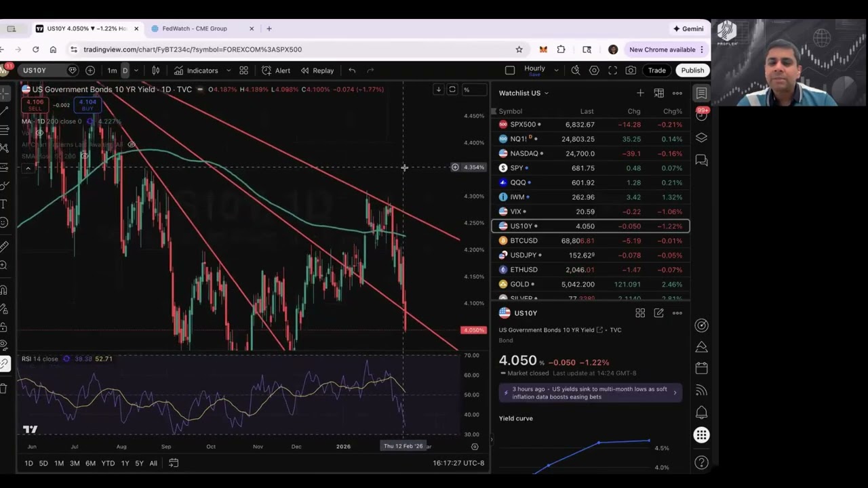Toggle fullscreen mode icon
The image size is (868, 488).
coord(612,70)
